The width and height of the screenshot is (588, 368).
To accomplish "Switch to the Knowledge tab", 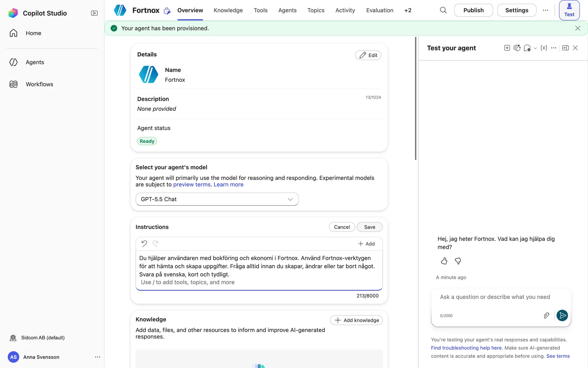I will (x=228, y=10).
